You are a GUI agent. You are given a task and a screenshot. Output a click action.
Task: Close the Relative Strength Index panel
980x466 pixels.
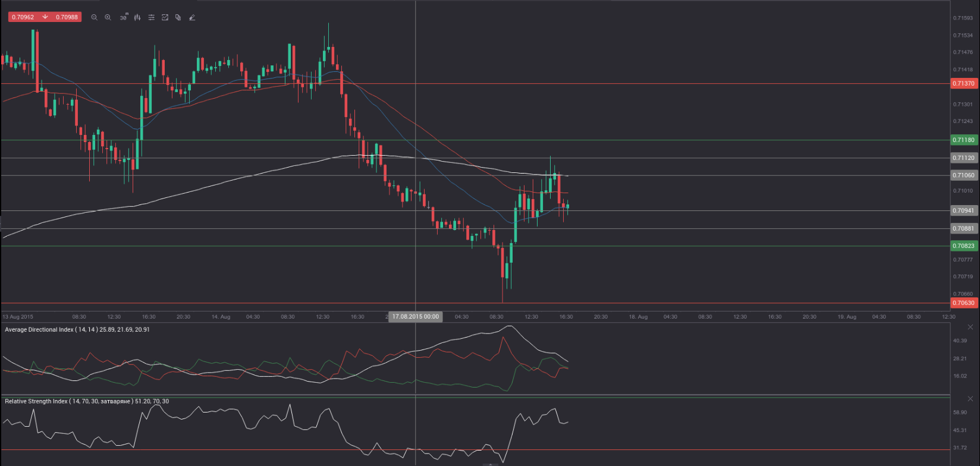coord(970,399)
